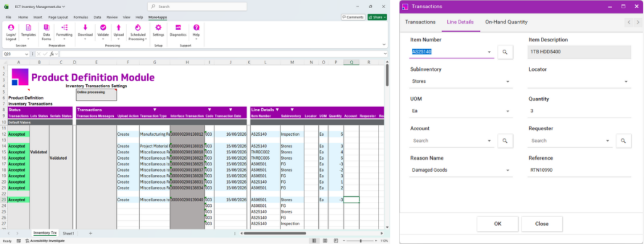Select cell with item TNREC002
The height and width of the screenshot is (244, 644).
[x=265, y=152]
